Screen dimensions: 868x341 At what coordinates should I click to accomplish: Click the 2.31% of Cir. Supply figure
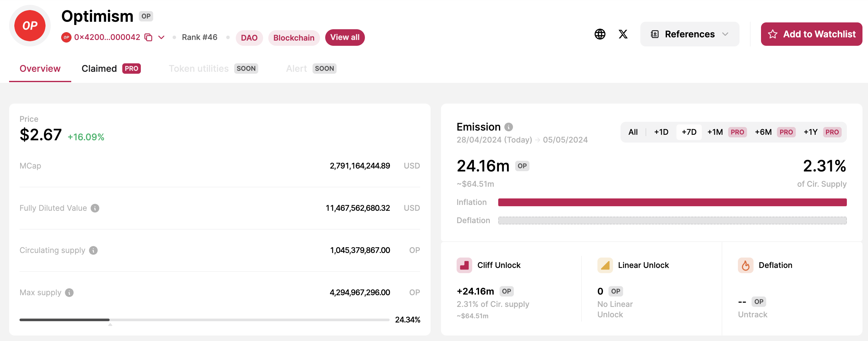tap(824, 166)
